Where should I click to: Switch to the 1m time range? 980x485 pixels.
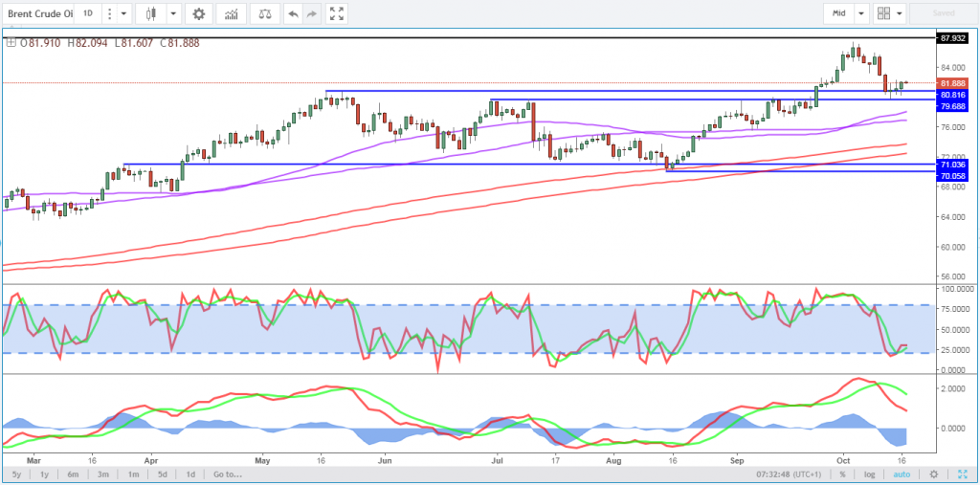133,474
